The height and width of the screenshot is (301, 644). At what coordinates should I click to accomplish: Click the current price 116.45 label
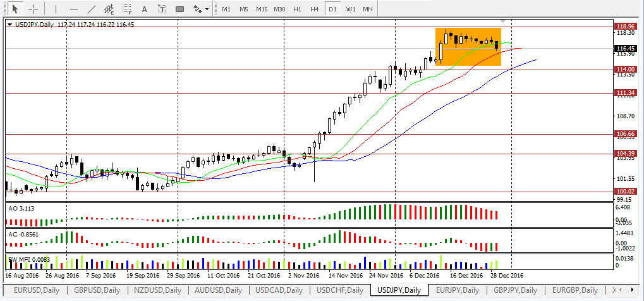pyautogui.click(x=626, y=49)
